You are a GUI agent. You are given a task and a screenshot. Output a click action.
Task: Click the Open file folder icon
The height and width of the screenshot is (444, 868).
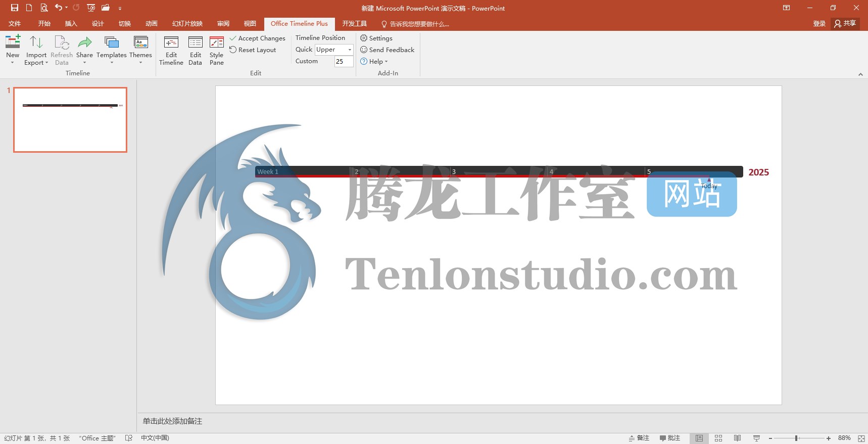(x=106, y=8)
